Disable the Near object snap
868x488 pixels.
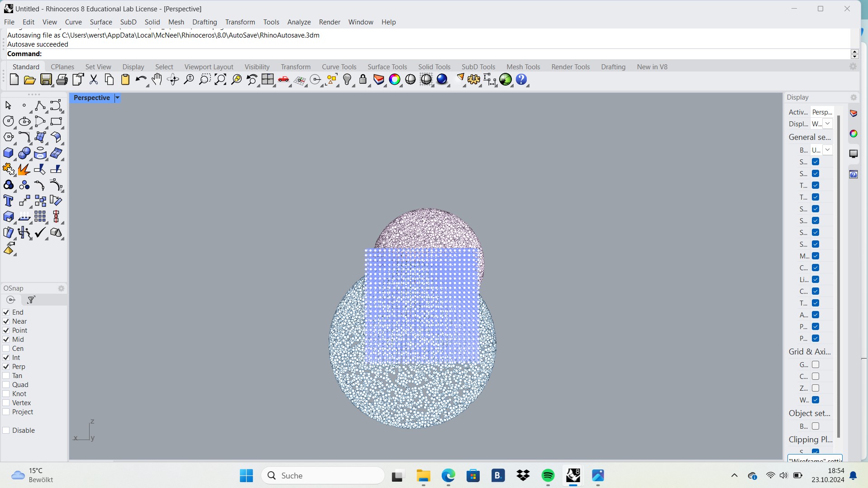(x=6, y=321)
